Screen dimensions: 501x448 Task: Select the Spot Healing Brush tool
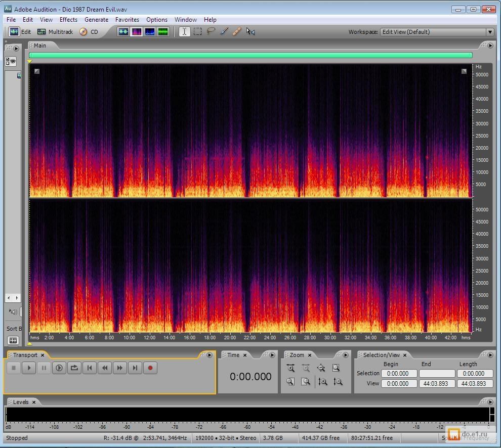(x=237, y=32)
